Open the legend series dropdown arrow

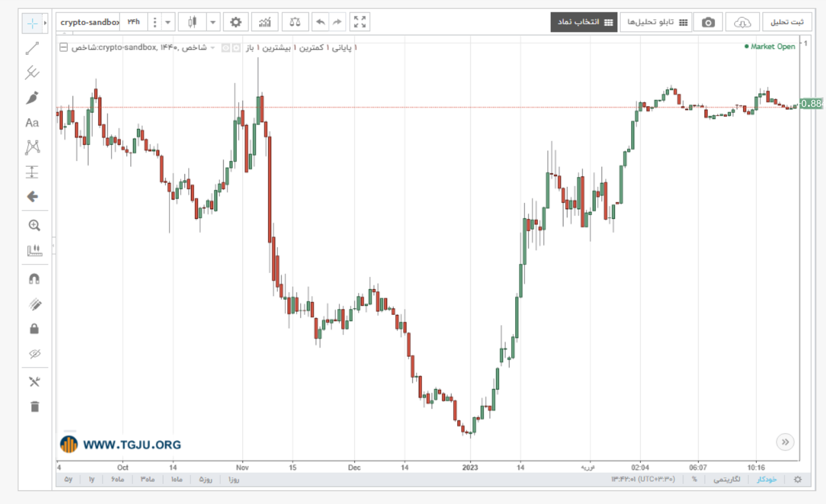click(x=213, y=48)
